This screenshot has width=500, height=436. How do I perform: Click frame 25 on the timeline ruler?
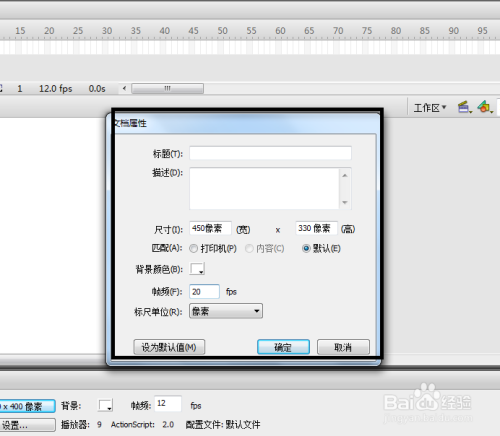pyautogui.click(x=78, y=31)
